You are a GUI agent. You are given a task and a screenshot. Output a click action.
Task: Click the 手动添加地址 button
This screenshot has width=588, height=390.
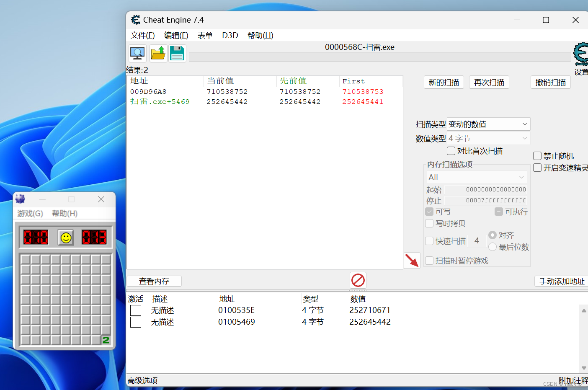[x=562, y=281]
